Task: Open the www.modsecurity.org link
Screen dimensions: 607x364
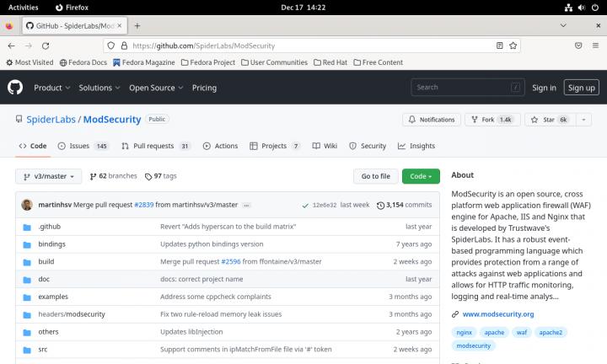Action: point(498,314)
